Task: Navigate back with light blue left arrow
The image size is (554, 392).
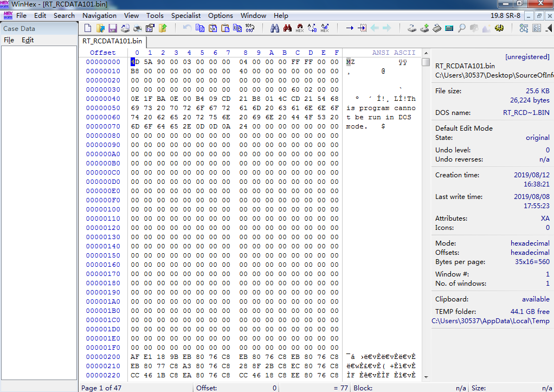Action: point(375,28)
